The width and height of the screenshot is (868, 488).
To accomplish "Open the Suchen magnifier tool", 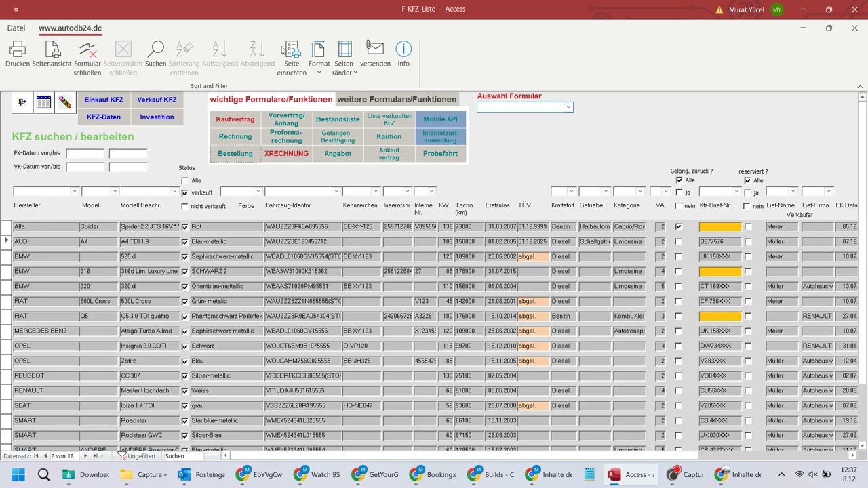I will tap(155, 54).
